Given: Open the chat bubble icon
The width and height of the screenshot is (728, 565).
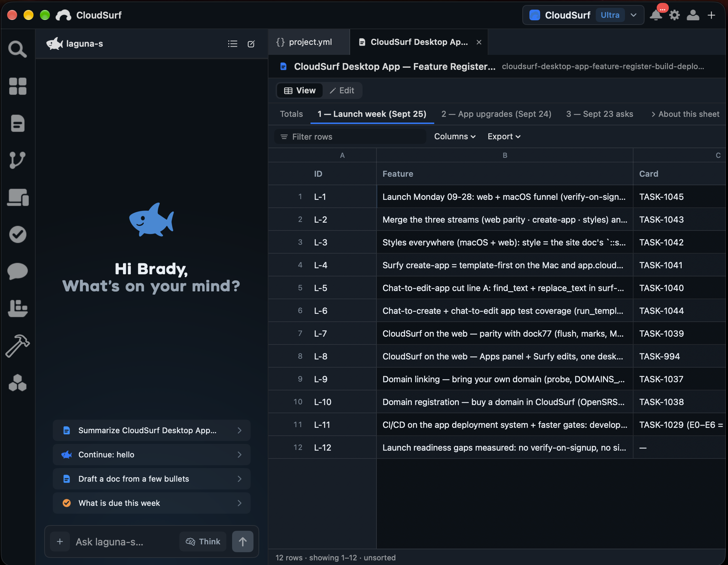Looking at the screenshot, I should coord(17,271).
